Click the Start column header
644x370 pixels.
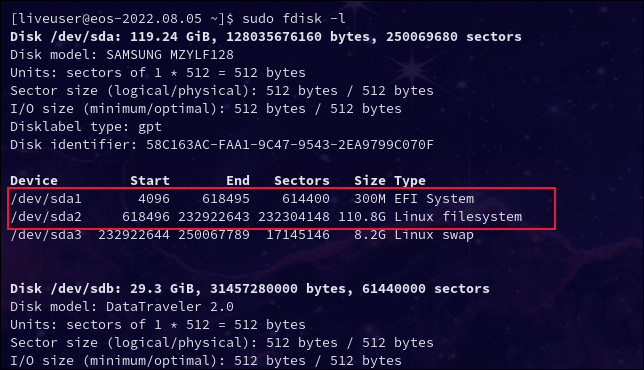point(150,181)
